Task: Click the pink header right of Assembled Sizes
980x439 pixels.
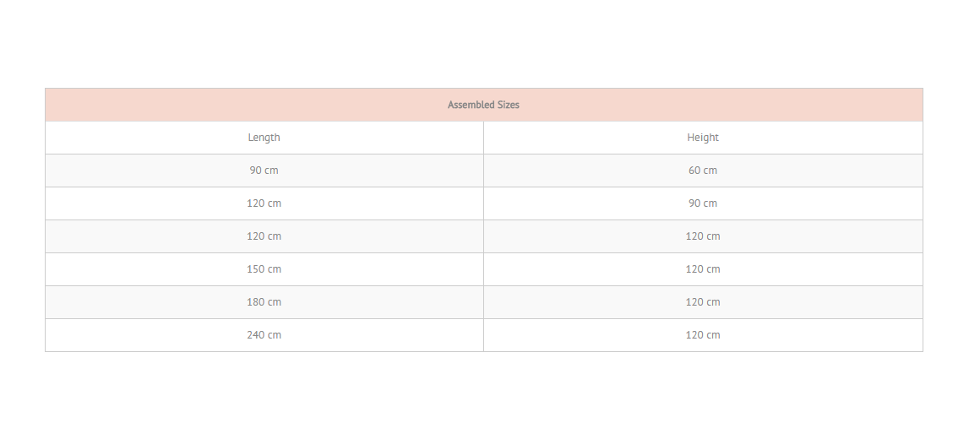Action: coord(721,105)
